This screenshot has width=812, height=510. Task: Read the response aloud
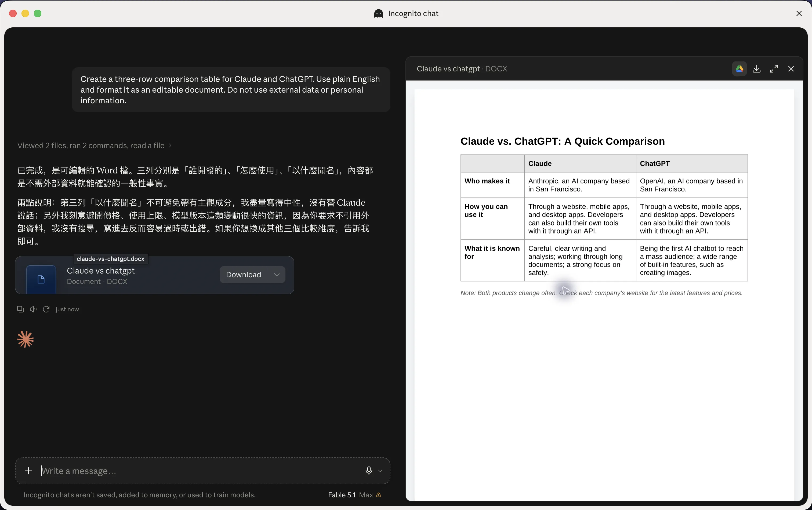tap(33, 309)
